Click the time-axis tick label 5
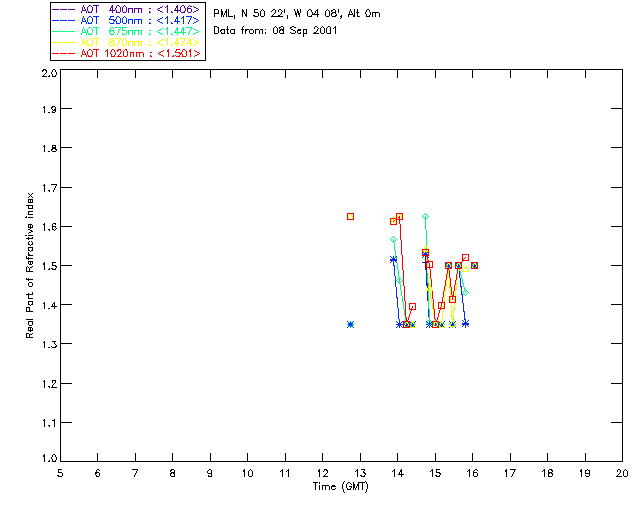The height and width of the screenshot is (512, 640). coord(60,473)
